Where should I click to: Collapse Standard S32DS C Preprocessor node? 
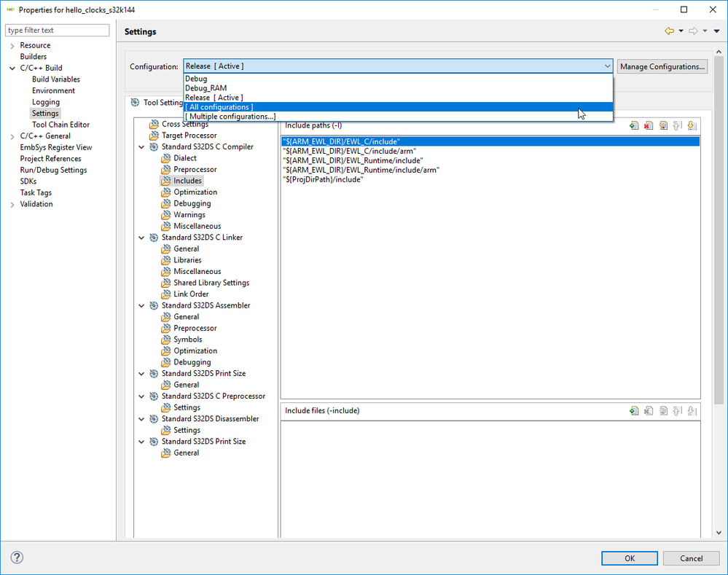point(141,396)
